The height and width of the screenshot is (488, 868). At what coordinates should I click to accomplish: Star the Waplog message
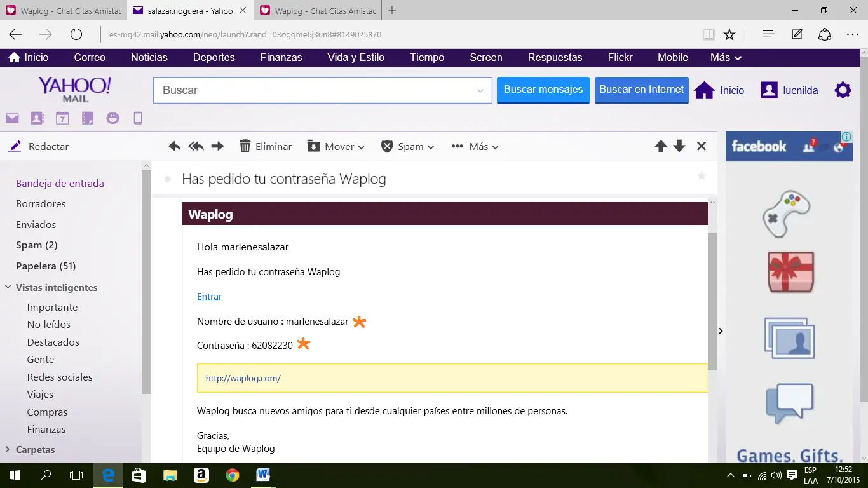pyautogui.click(x=702, y=176)
